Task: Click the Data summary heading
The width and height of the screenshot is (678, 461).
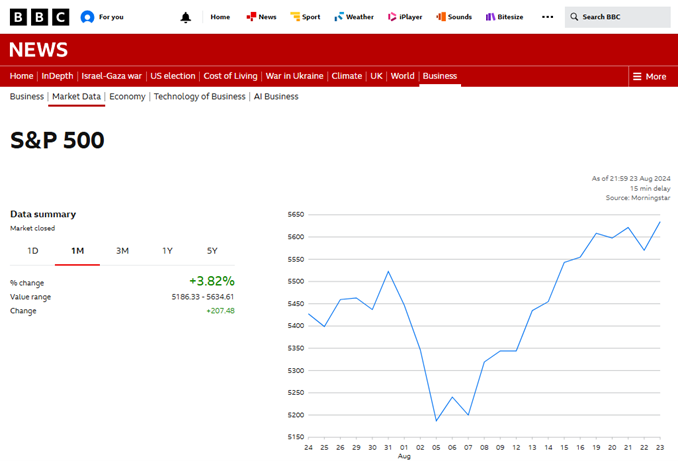Action: click(43, 214)
